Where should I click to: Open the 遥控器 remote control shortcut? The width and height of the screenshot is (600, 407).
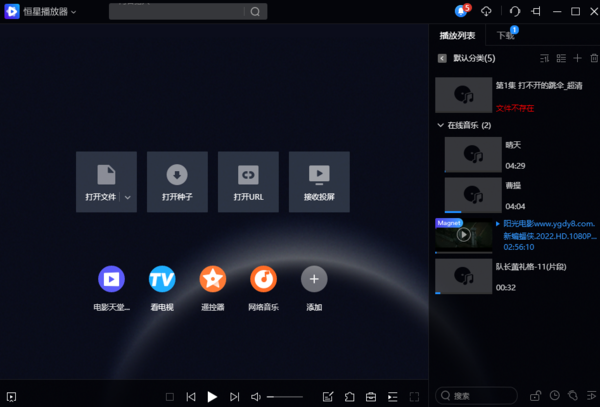click(212, 279)
